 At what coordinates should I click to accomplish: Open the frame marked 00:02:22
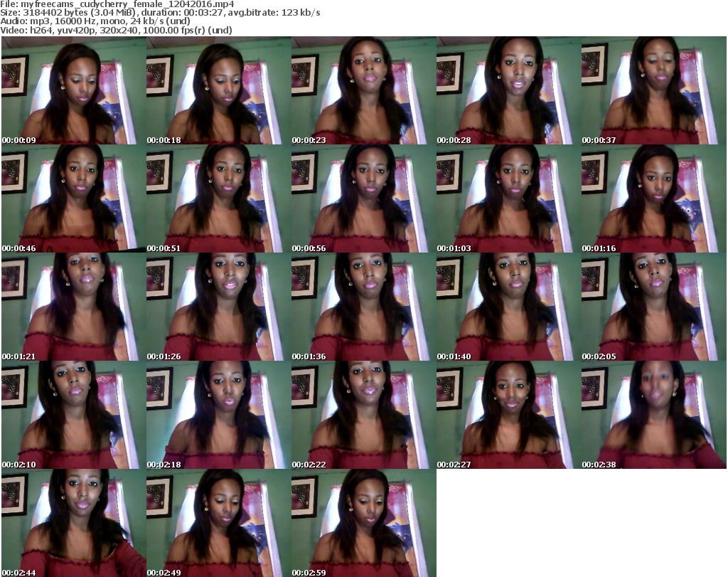coord(363,415)
